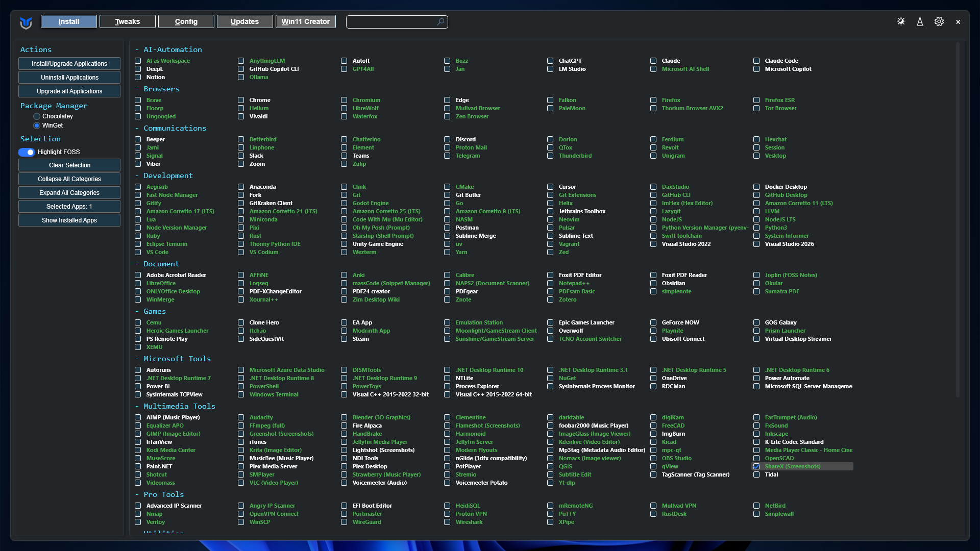Check the Epic Games Launcher checkbox
Viewport: 980px width, 551px height.
(550, 322)
